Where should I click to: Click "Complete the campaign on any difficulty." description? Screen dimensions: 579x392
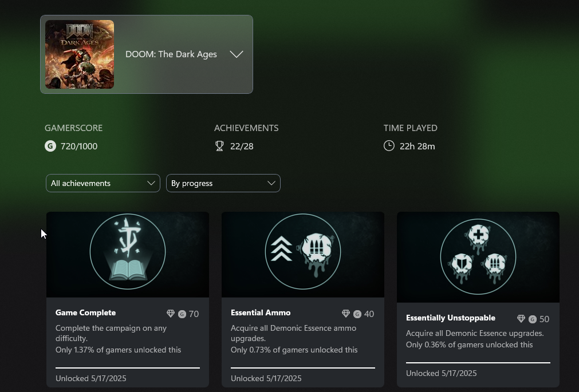pos(111,333)
